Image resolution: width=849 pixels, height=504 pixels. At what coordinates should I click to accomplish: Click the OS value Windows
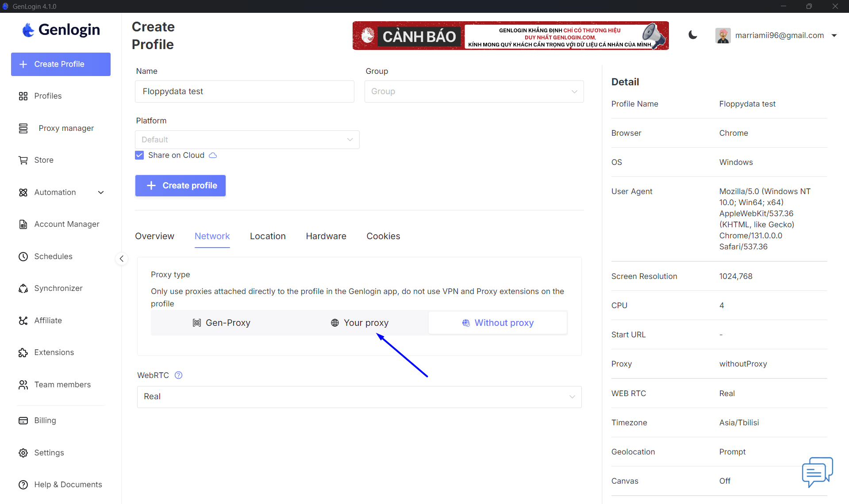pyautogui.click(x=736, y=162)
